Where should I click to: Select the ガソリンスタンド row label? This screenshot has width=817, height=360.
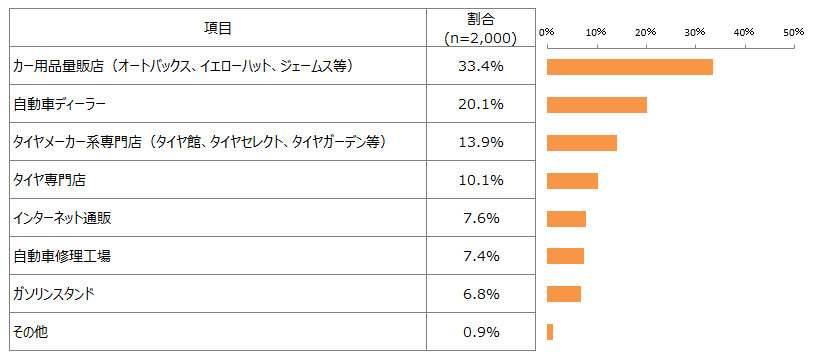coord(54,294)
